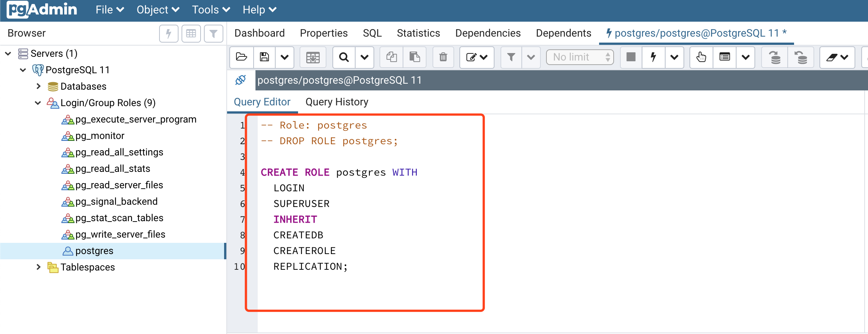Execute query with lightning bolt icon
Viewport: 868px width, 334px height.
pos(653,57)
